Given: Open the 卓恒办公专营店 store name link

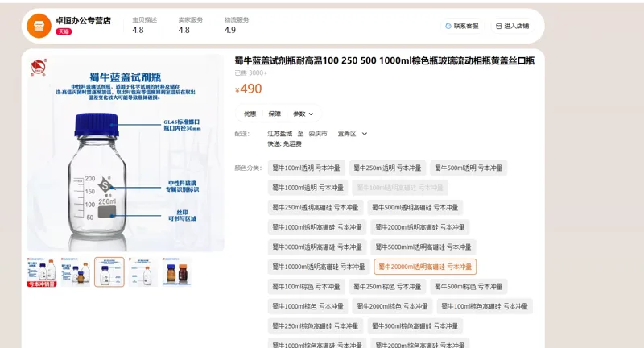Looking at the screenshot, I should pyautogui.click(x=83, y=21).
